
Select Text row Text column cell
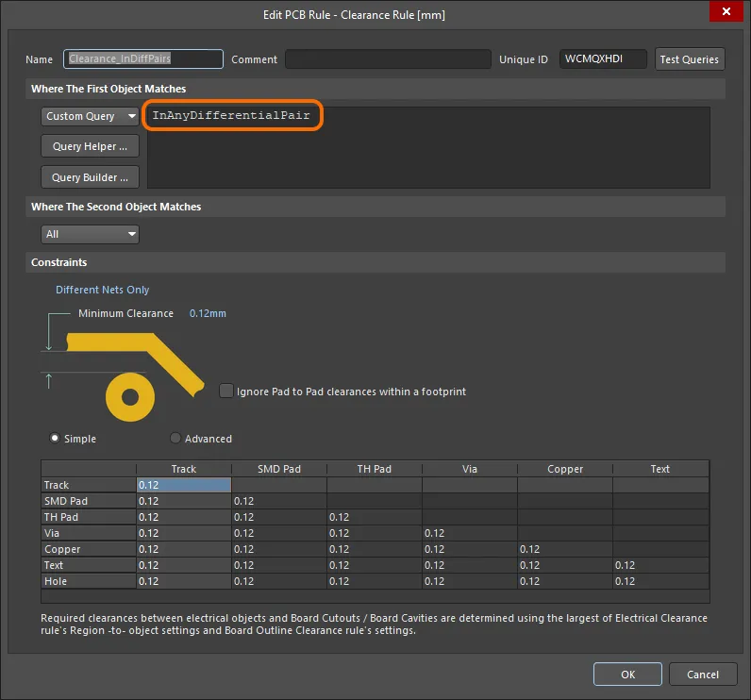pos(660,565)
